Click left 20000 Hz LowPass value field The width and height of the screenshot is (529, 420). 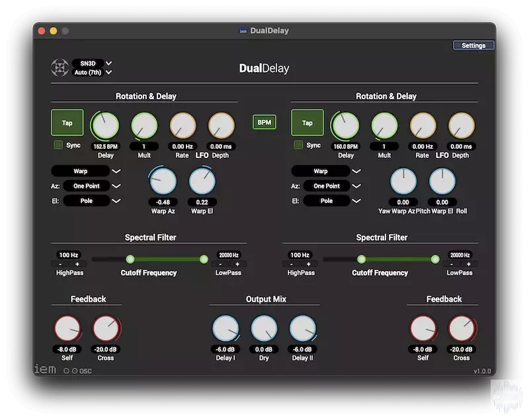click(229, 255)
